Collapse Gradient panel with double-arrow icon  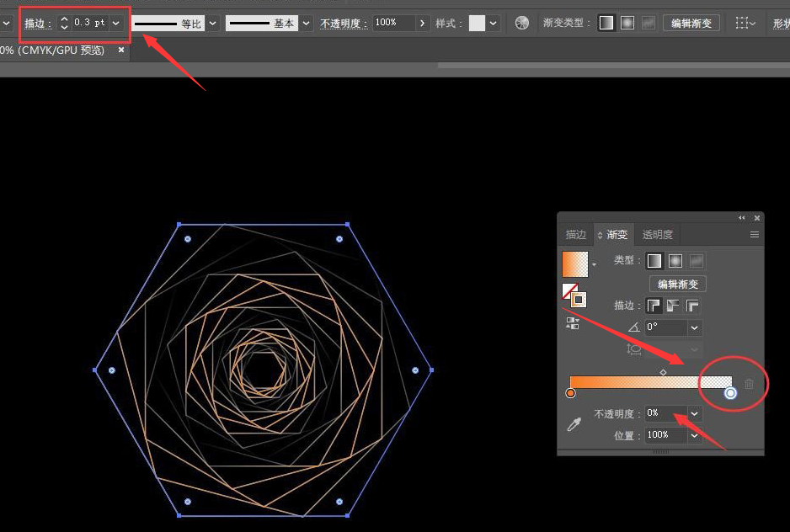coord(742,218)
